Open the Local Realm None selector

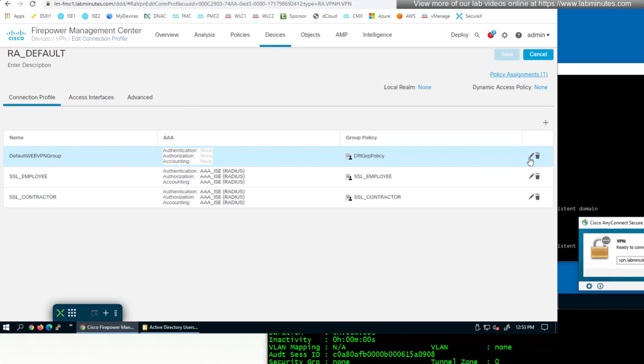click(424, 87)
